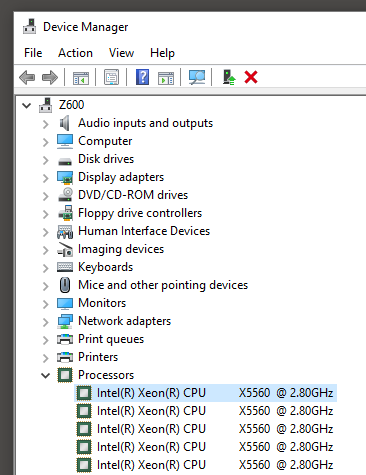Select the Keyboards label

(x=105, y=267)
